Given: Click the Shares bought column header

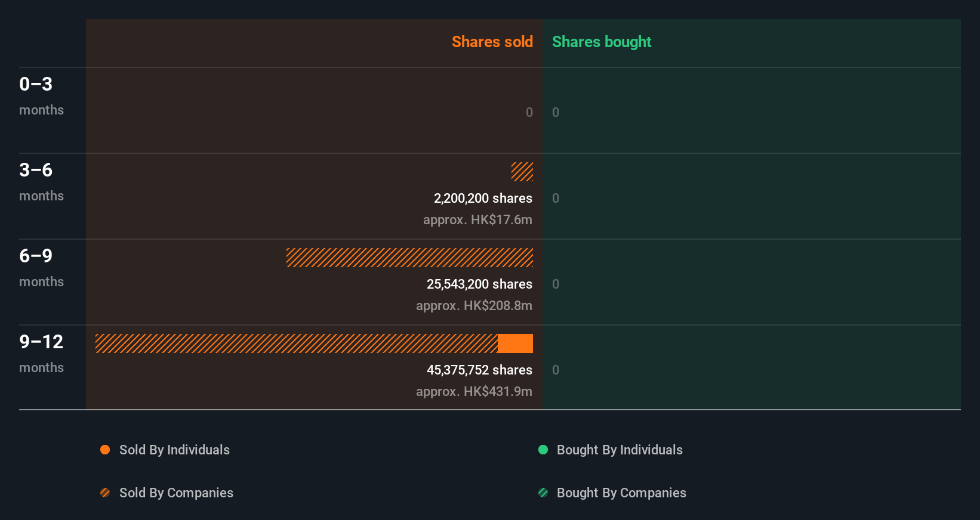Looking at the screenshot, I should (x=602, y=42).
